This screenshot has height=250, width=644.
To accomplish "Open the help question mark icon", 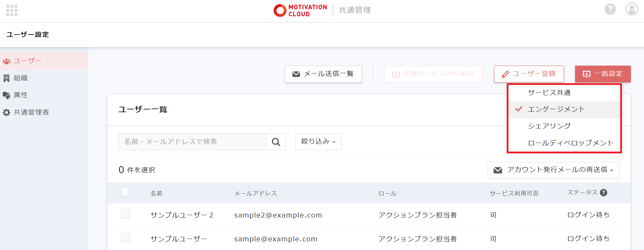I will pos(610,9).
